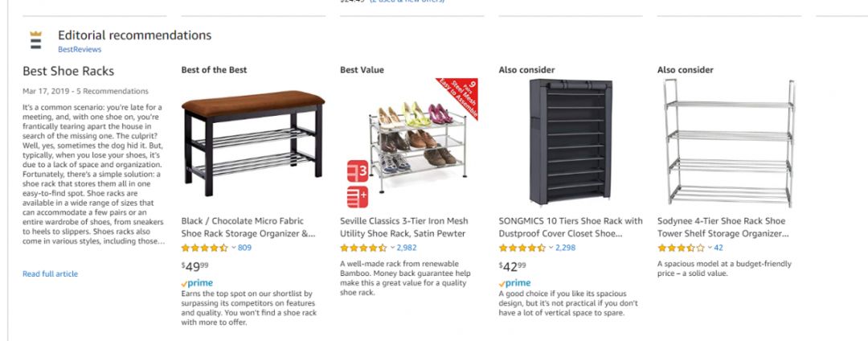
Task: Click the BestReviews crown logo icon
Action: click(x=35, y=40)
